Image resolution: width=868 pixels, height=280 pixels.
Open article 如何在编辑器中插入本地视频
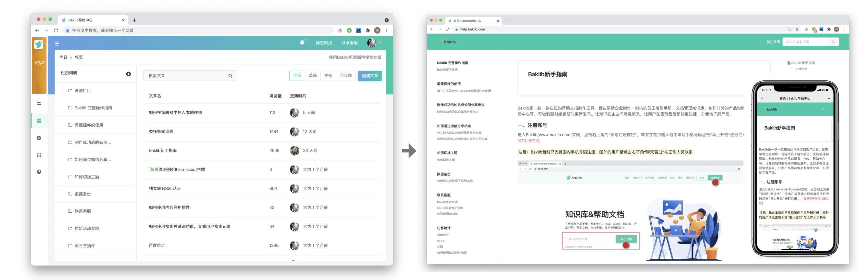175,112
